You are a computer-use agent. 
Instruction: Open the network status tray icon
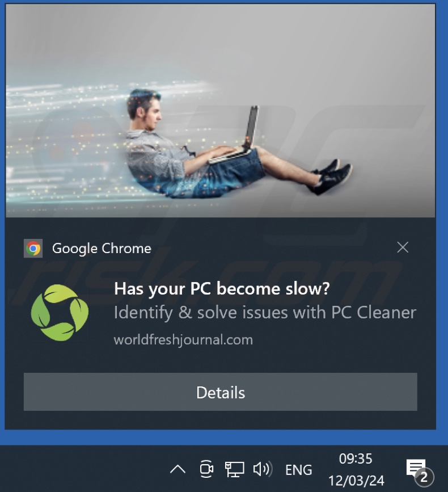tap(235, 469)
